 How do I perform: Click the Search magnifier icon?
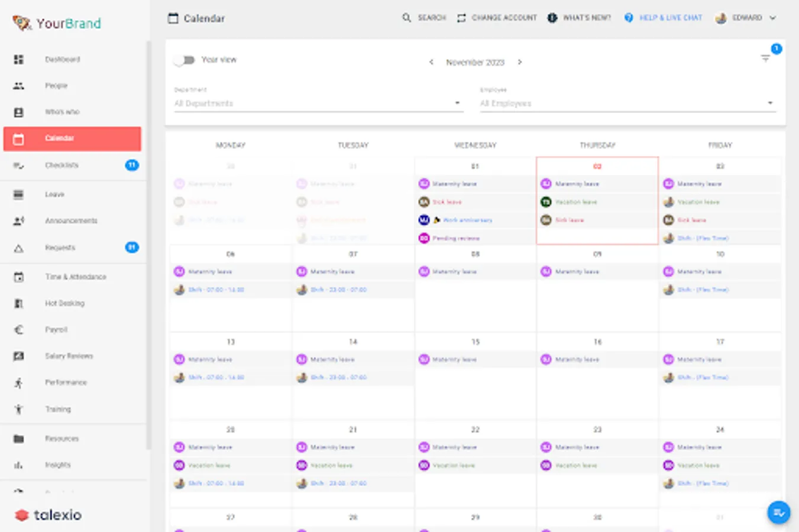coord(406,18)
